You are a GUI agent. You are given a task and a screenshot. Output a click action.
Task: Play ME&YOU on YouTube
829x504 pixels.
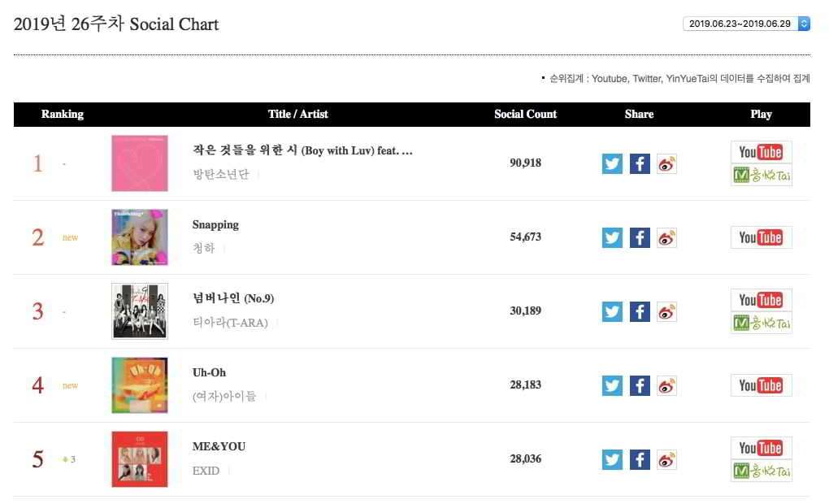pos(761,448)
